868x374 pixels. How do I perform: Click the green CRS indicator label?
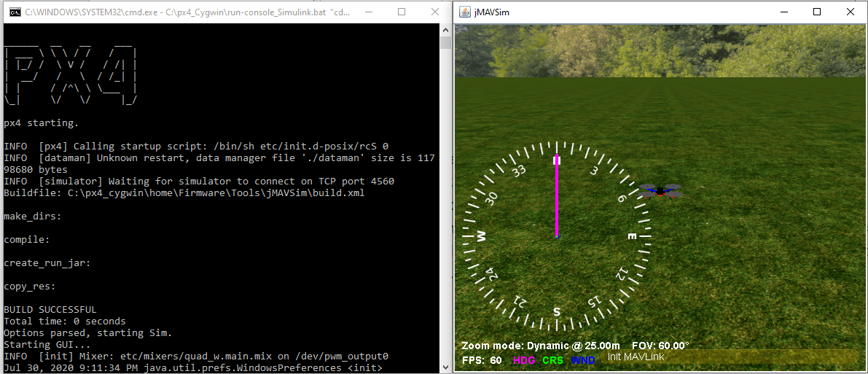552,360
